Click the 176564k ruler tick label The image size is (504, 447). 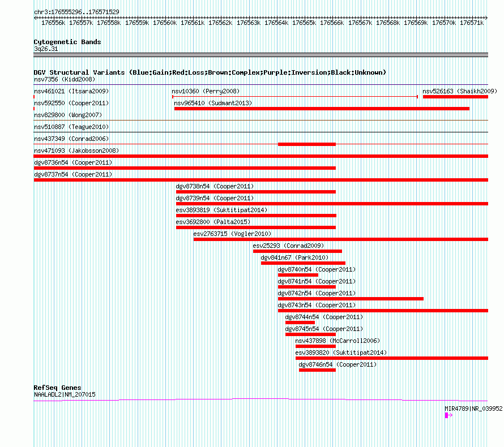coord(276,23)
